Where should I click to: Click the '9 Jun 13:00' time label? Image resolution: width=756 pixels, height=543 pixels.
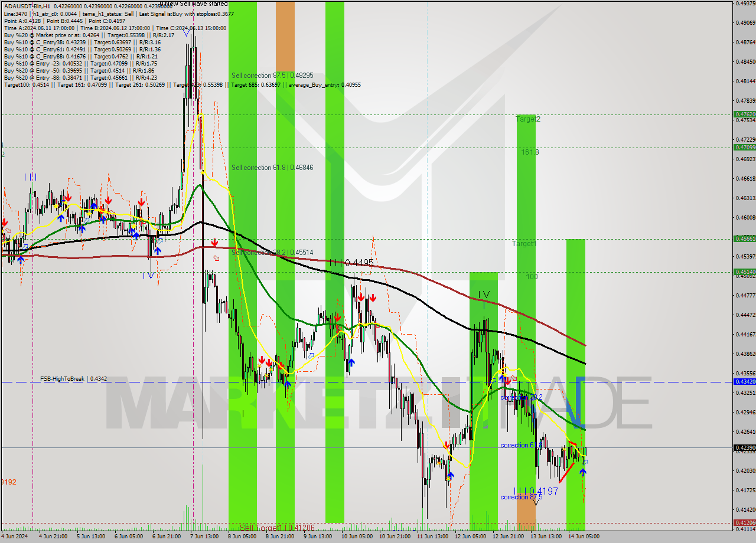[x=317, y=537]
